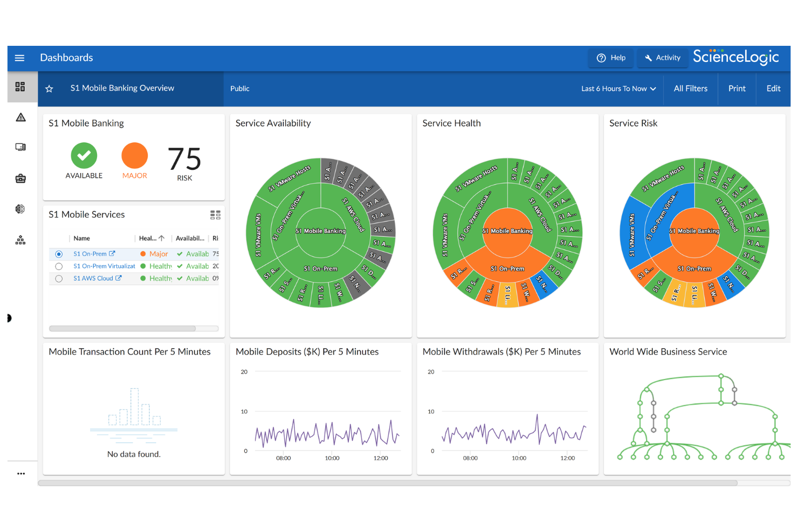
Task: Click the grid layout icon in S1 Mobile Services panel
Action: click(215, 215)
